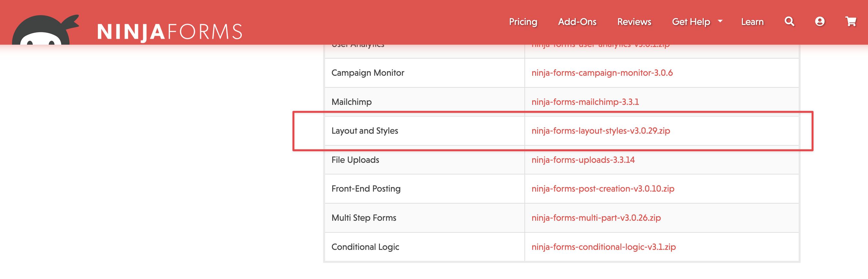868x279 pixels.
Task: Download ninja-forms-conditional-logic-v3.1.zip
Action: [604, 247]
